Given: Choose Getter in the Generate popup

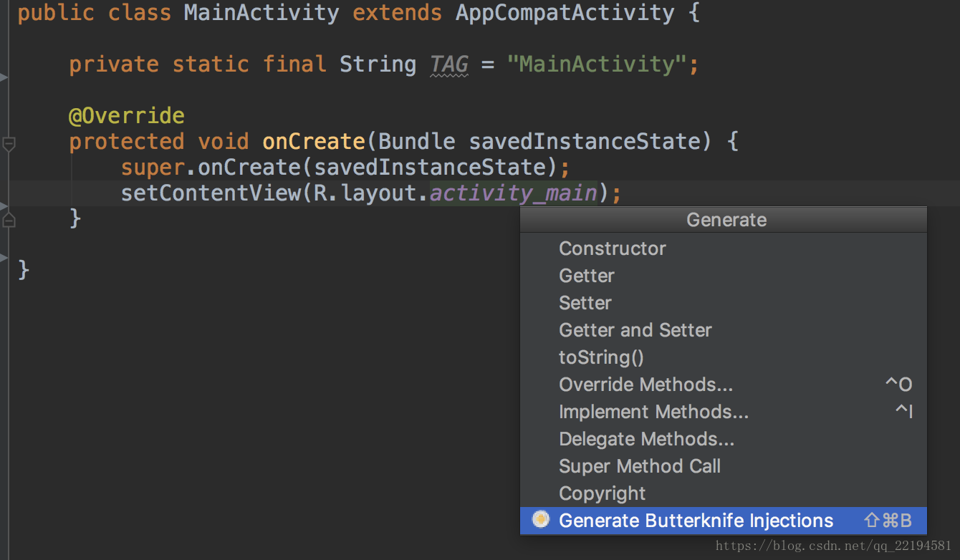Looking at the screenshot, I should [587, 276].
